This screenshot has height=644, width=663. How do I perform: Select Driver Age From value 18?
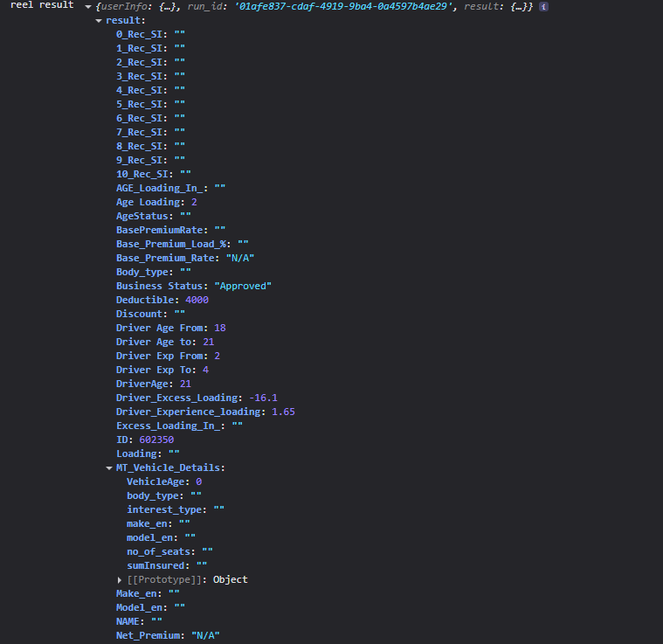point(220,328)
